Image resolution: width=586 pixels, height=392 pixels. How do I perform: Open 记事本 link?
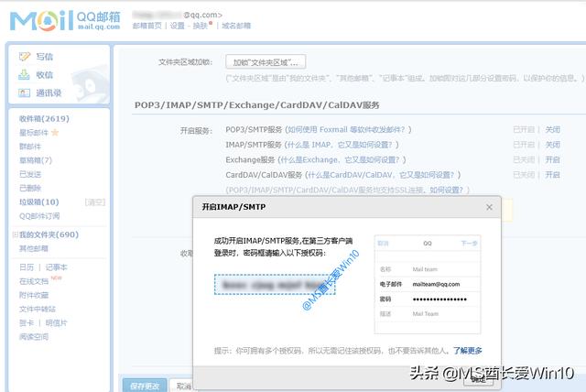[57, 267]
